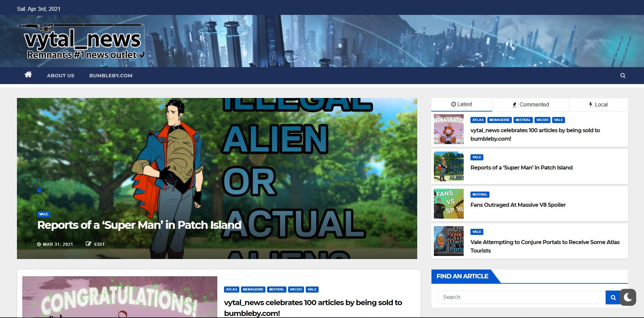Open sidebar article about bumbleby.com sale
This screenshot has height=318, width=644.
click(535, 134)
